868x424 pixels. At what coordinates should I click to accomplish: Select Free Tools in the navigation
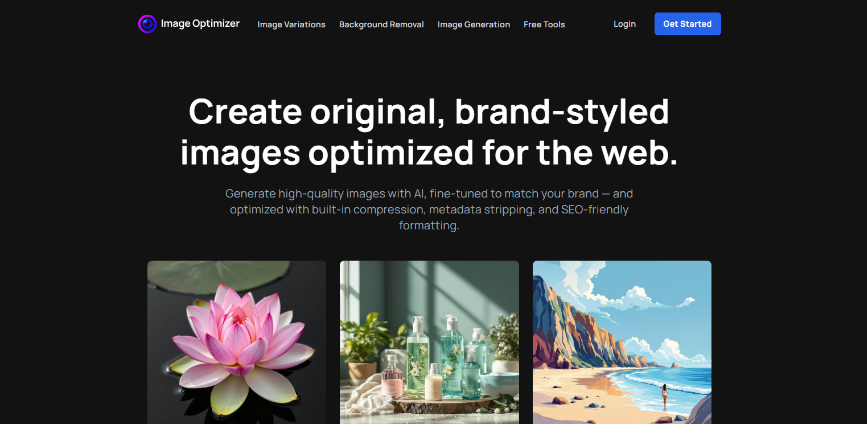pos(544,24)
